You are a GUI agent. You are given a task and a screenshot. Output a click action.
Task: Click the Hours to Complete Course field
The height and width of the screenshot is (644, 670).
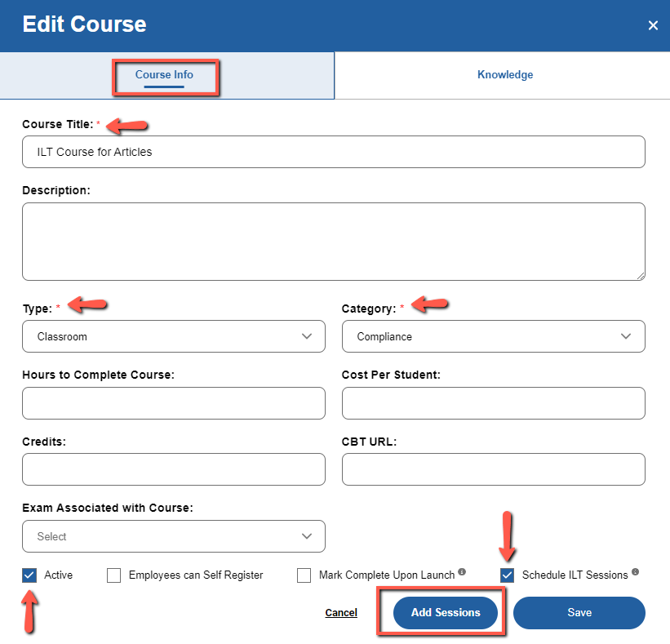173,403
